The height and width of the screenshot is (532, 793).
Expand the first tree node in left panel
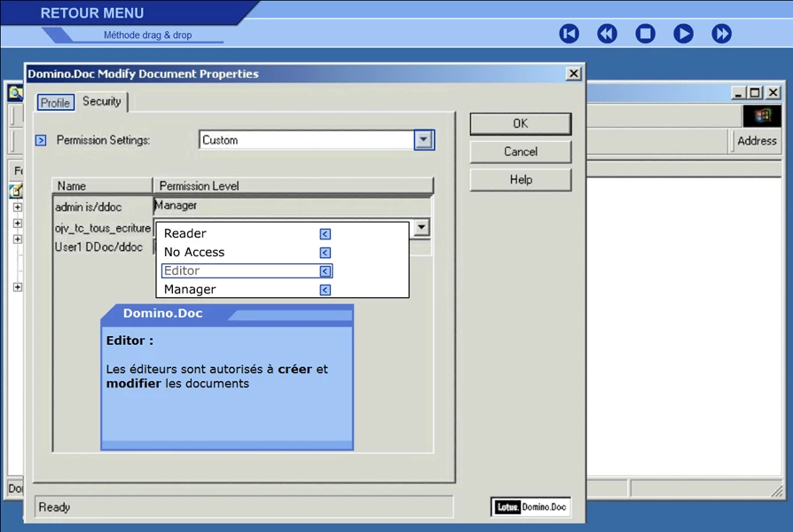coord(18,207)
